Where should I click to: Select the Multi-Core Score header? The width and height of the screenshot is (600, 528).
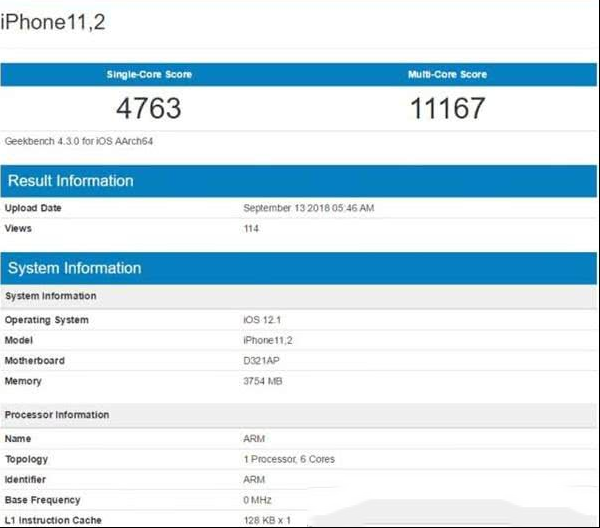point(447,74)
